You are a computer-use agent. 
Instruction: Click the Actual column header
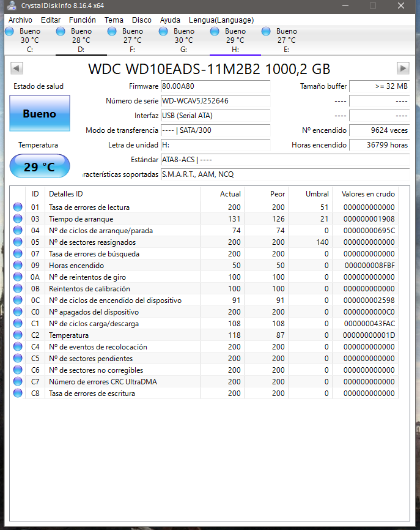pyautogui.click(x=222, y=194)
